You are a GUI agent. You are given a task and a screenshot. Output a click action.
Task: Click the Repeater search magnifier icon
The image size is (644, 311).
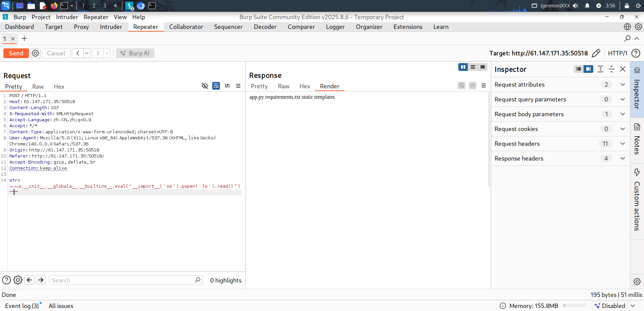coord(627,38)
